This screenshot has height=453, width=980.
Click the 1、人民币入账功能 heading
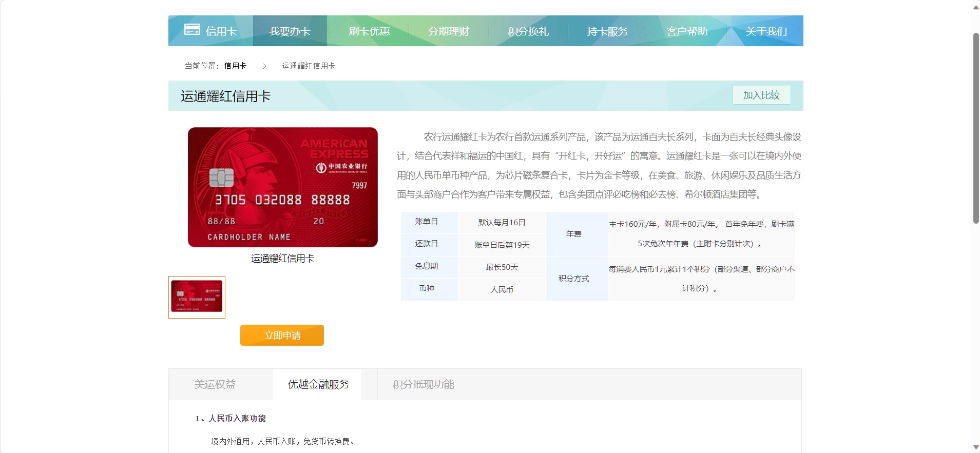(230, 418)
